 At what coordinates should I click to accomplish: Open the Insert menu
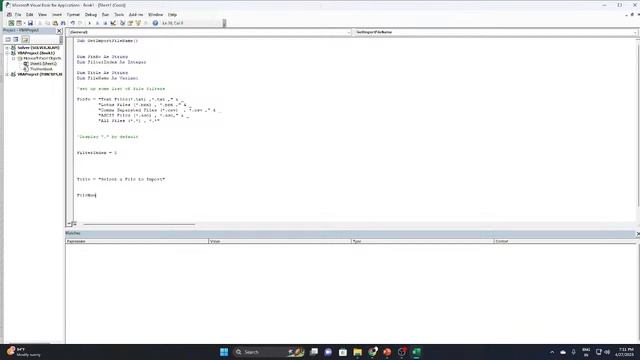click(x=57, y=15)
